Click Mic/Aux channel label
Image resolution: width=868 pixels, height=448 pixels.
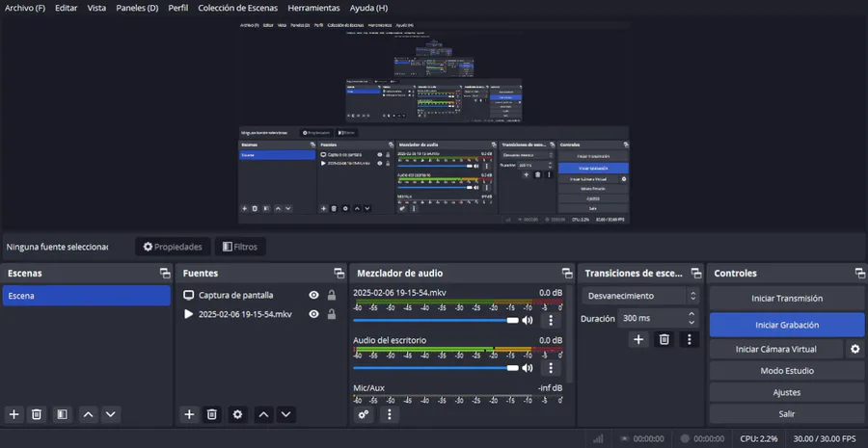click(x=368, y=387)
